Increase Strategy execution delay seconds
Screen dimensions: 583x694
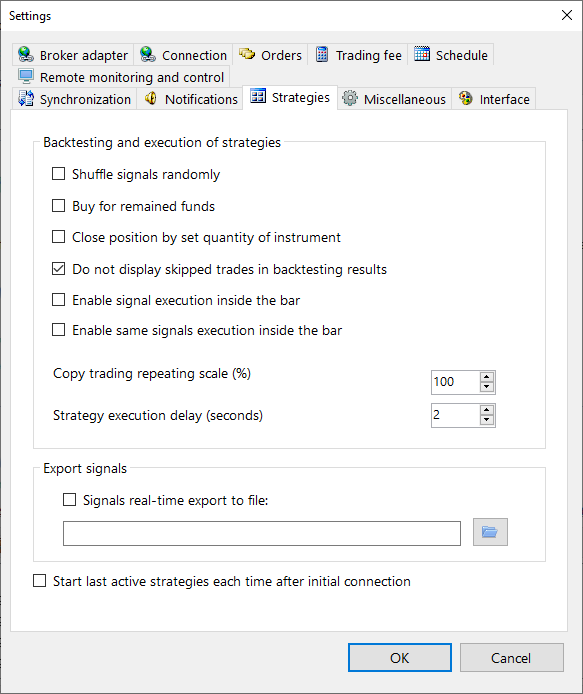pyautogui.click(x=486, y=410)
